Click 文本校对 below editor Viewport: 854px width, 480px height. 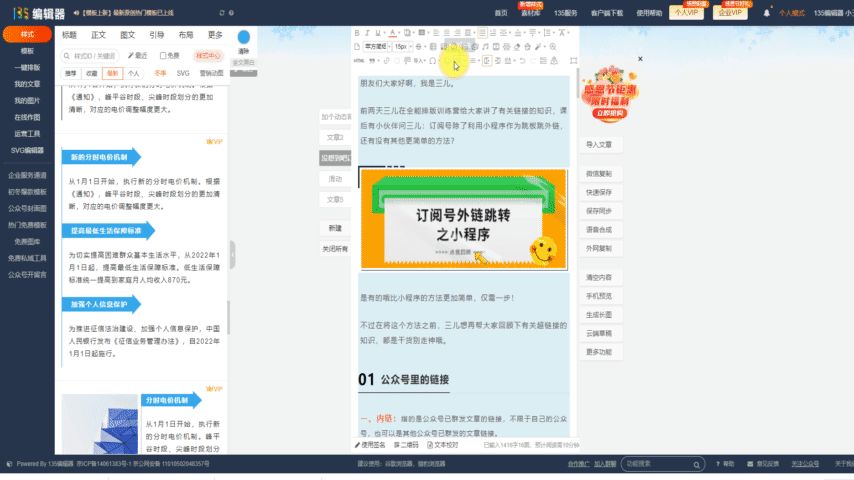click(x=443, y=445)
